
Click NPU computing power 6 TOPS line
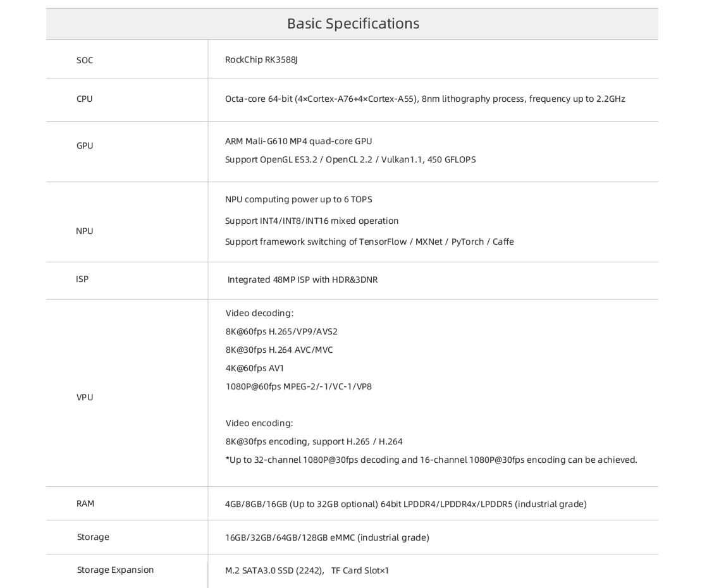tap(298, 200)
